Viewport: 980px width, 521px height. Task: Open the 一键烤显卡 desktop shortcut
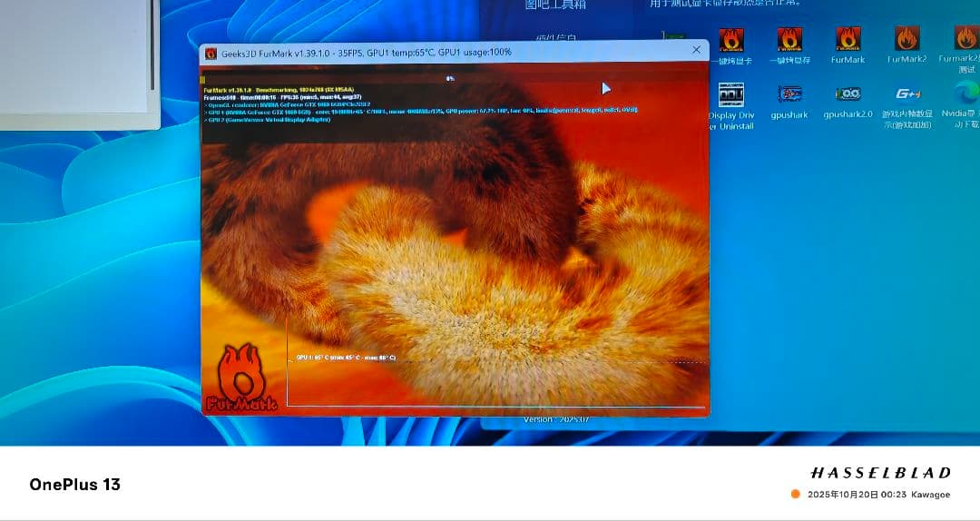[x=731, y=41]
